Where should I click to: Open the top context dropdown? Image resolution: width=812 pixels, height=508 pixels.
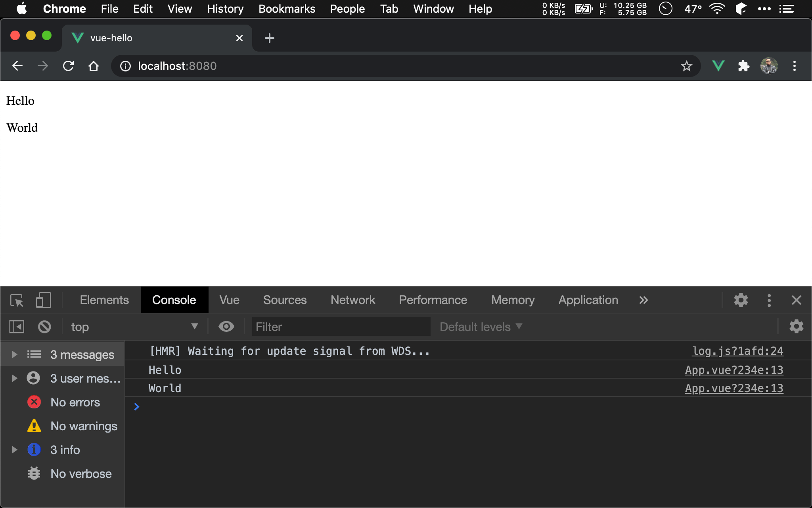[x=134, y=327]
